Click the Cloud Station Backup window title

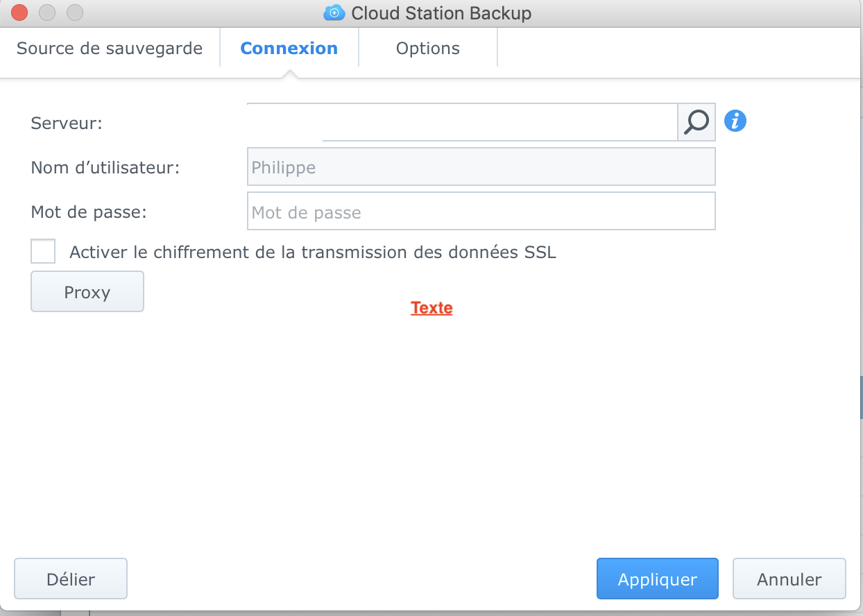coord(441,12)
